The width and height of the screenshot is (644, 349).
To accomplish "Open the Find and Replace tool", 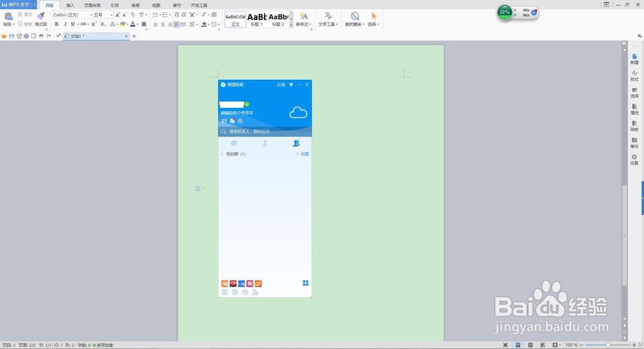I will click(x=355, y=16).
